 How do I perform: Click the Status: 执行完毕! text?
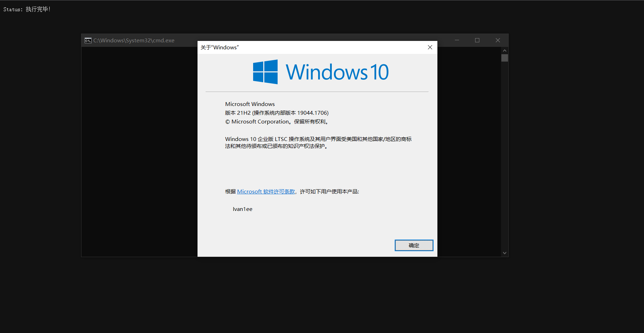(27, 9)
